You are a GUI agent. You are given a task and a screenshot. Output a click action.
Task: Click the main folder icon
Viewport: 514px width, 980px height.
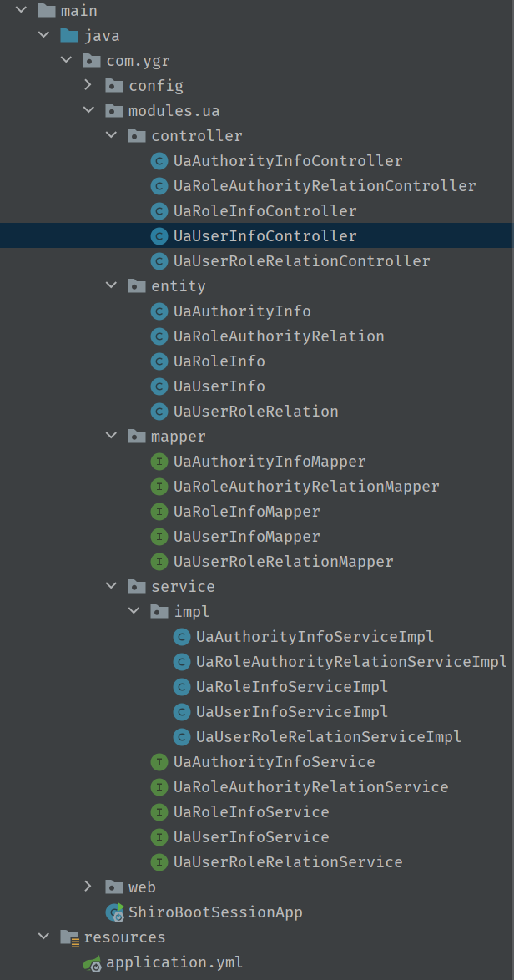pyautogui.click(x=47, y=11)
